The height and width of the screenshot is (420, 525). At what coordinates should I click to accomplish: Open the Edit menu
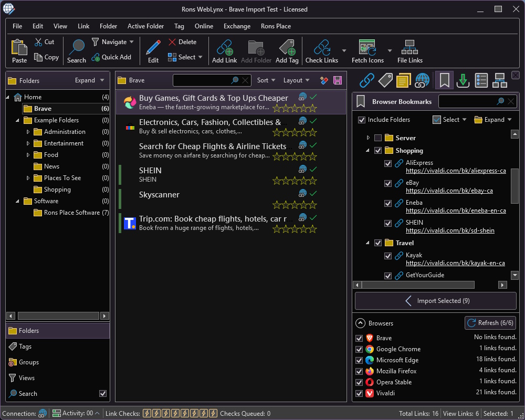(37, 26)
